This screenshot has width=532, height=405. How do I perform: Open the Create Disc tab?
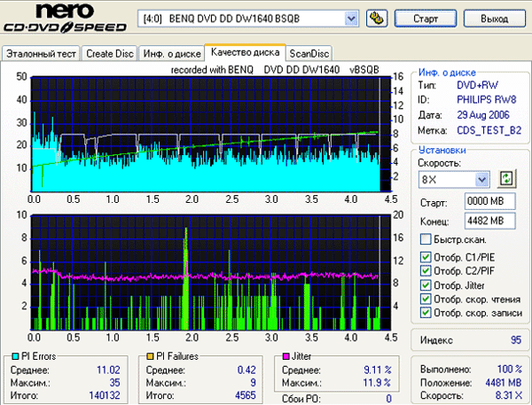(110, 53)
